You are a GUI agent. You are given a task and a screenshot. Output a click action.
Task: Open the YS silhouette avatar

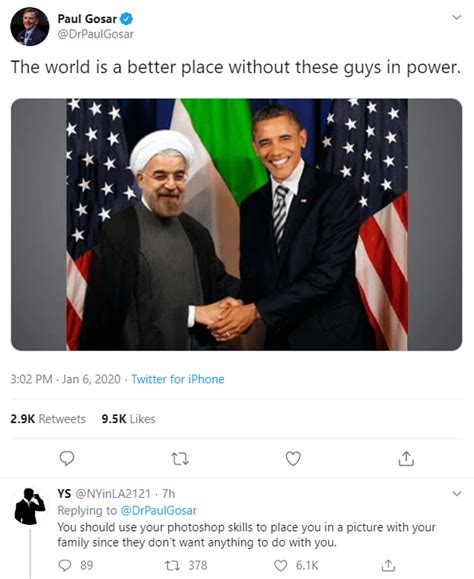pyautogui.click(x=30, y=506)
